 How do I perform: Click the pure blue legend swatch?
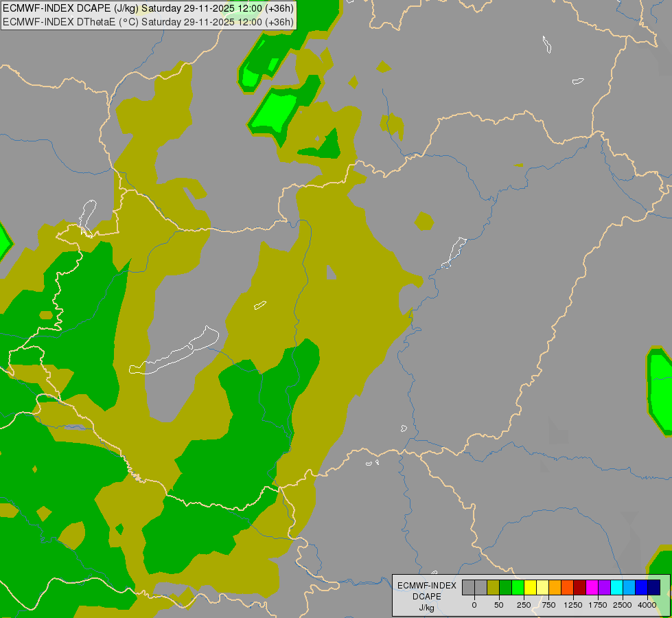pyautogui.click(x=642, y=588)
